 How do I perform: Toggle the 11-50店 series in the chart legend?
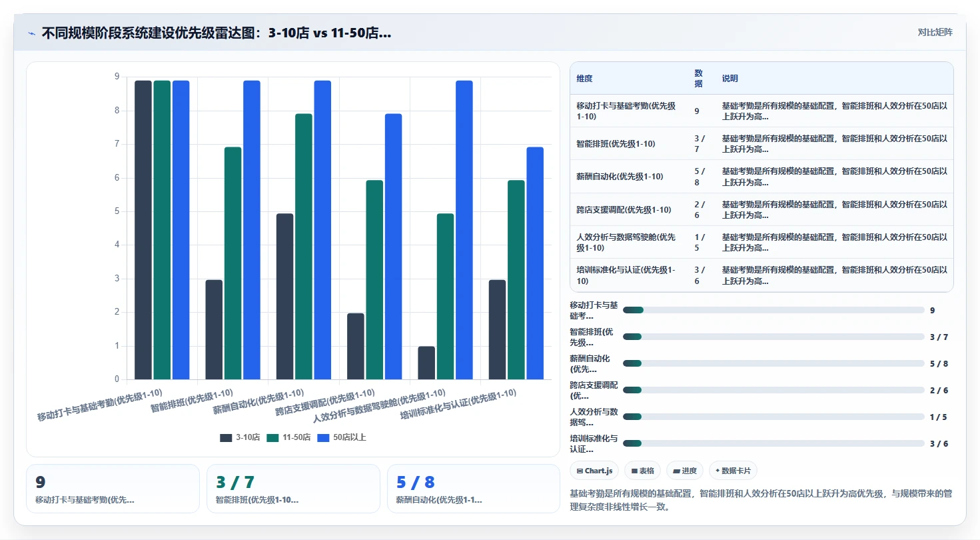click(x=288, y=438)
